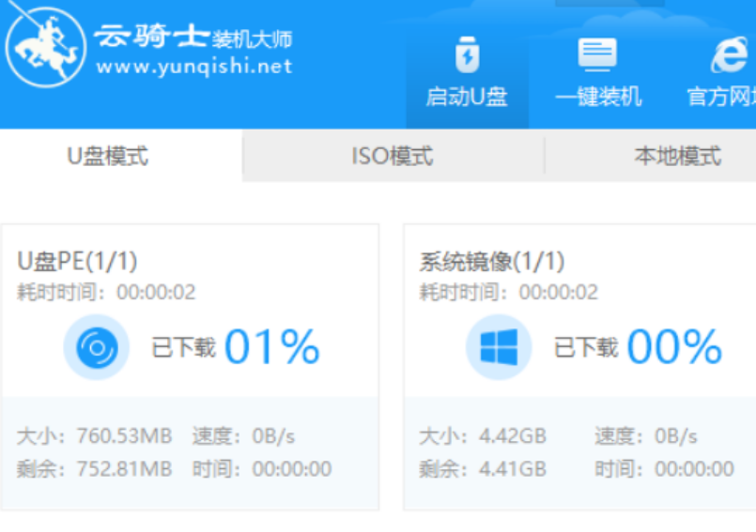Click the 00% system image progress
The height and width of the screenshot is (532, 756).
pyautogui.click(x=674, y=348)
